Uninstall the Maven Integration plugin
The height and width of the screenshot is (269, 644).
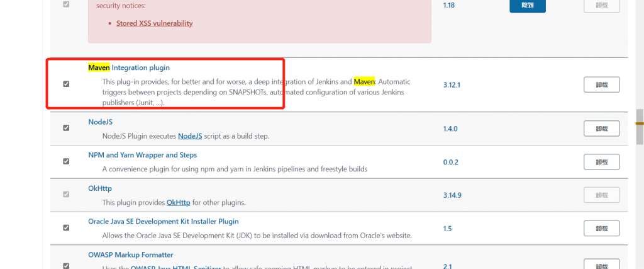[x=601, y=85]
